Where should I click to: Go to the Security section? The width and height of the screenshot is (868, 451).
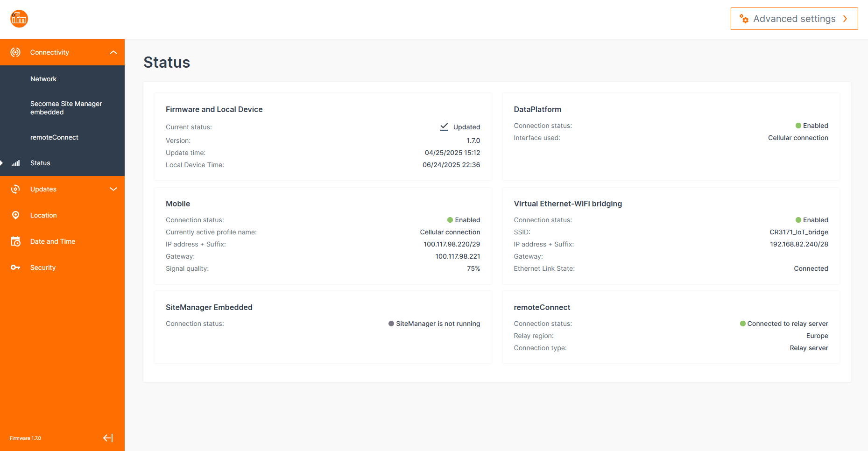point(43,268)
